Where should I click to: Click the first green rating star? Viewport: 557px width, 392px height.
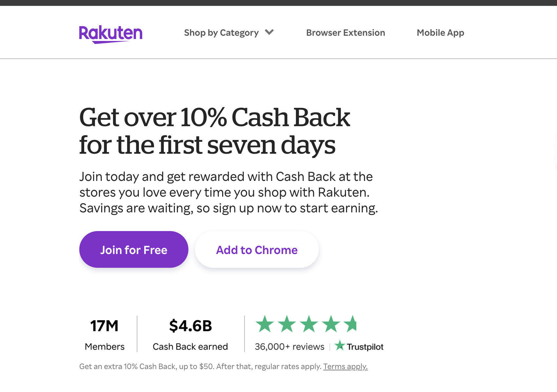265,324
